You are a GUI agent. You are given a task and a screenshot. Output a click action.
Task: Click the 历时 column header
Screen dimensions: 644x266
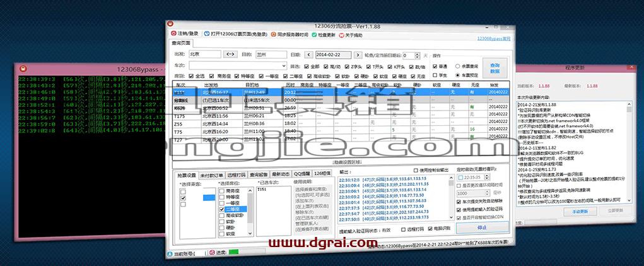[x=290, y=84]
